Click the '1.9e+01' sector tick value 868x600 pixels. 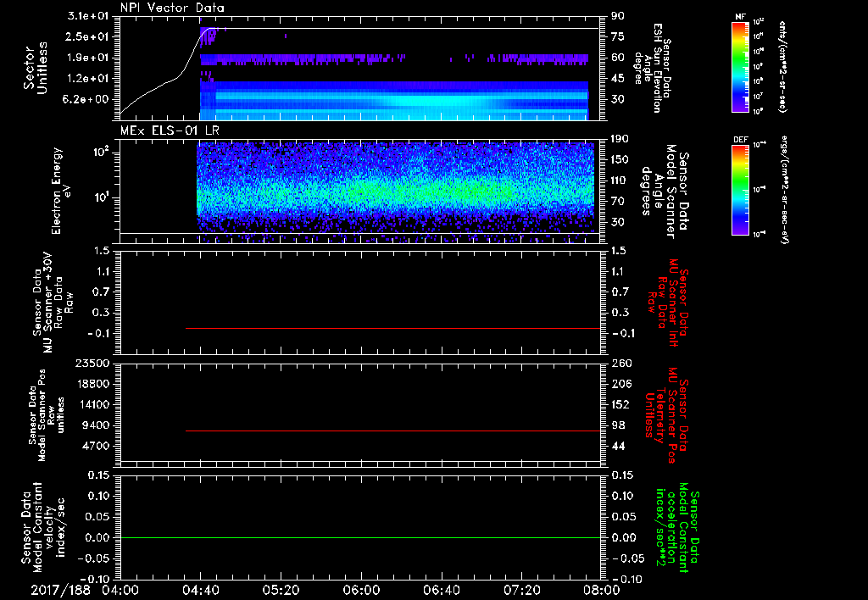(x=88, y=58)
